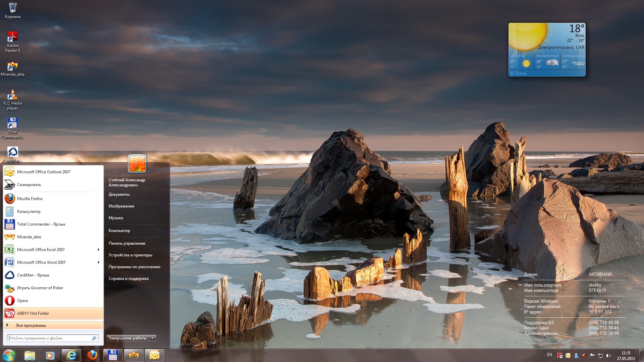Open Изображения from the Start menu
This screenshot has width=644, height=362.
tap(121, 206)
